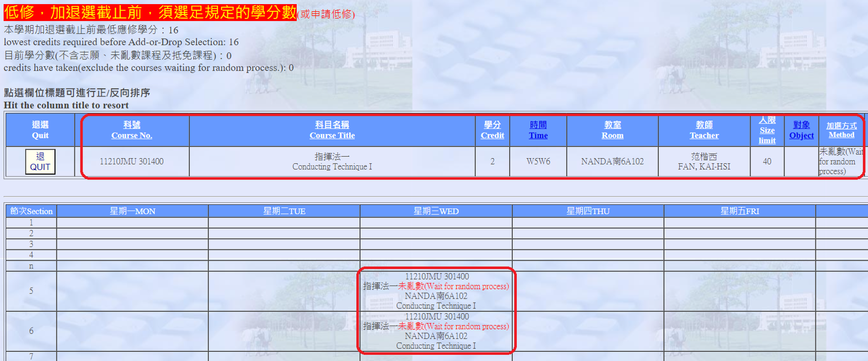Image resolution: width=868 pixels, height=361 pixels.
Task: Click the 星期三WED timetable header
Action: [x=436, y=211]
